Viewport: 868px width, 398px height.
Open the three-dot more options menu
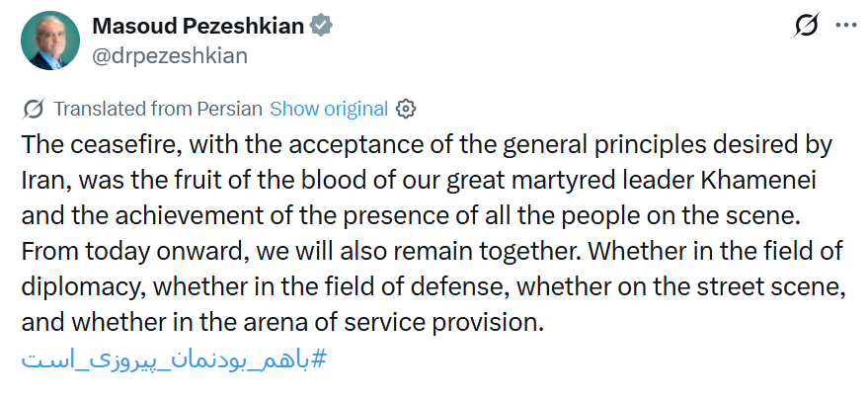click(x=846, y=26)
